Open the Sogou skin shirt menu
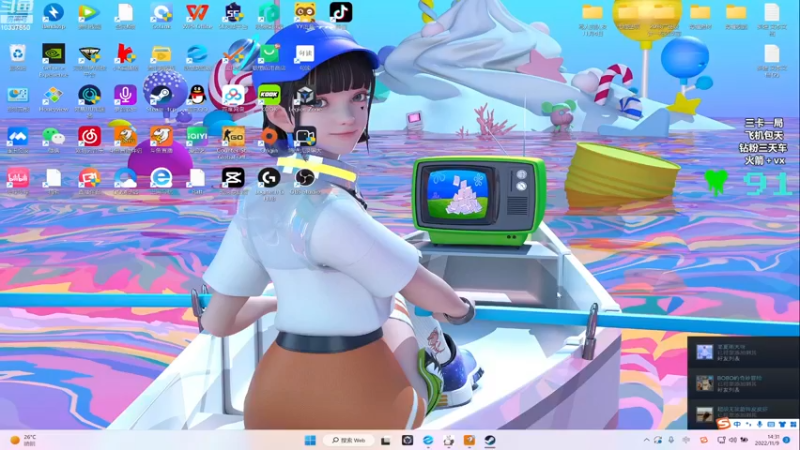This screenshot has height=450, width=800. point(782,424)
